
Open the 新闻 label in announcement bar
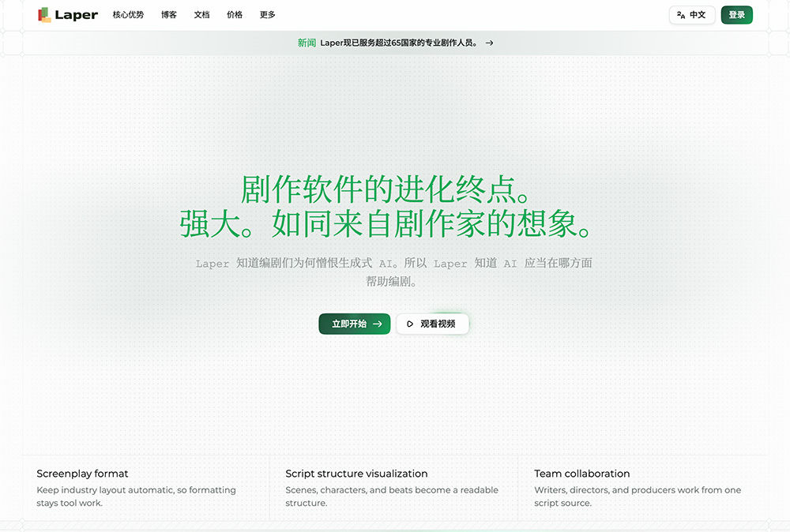point(307,43)
